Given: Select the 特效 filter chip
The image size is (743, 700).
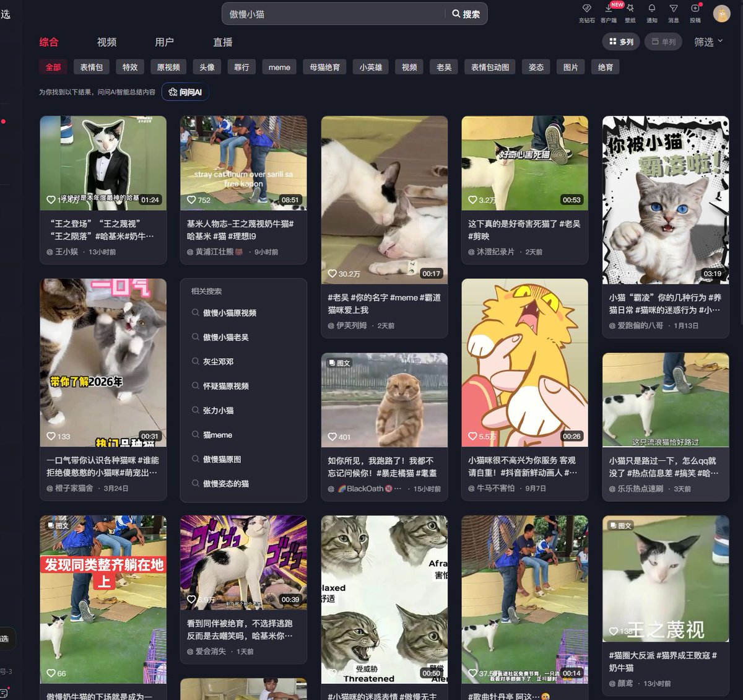Looking at the screenshot, I should [x=130, y=67].
